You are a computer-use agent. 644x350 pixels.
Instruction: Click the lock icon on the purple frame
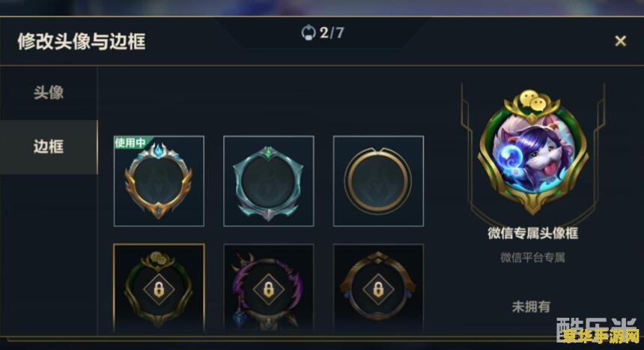[269, 289]
